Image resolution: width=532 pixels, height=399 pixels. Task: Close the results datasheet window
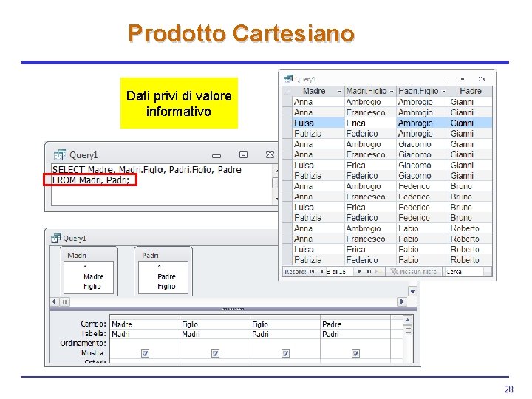[x=482, y=79]
